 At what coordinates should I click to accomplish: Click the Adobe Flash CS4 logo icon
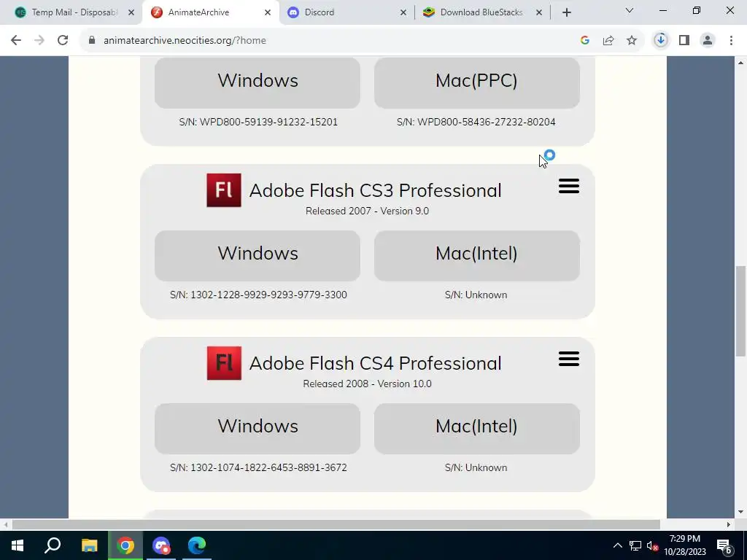coord(224,363)
